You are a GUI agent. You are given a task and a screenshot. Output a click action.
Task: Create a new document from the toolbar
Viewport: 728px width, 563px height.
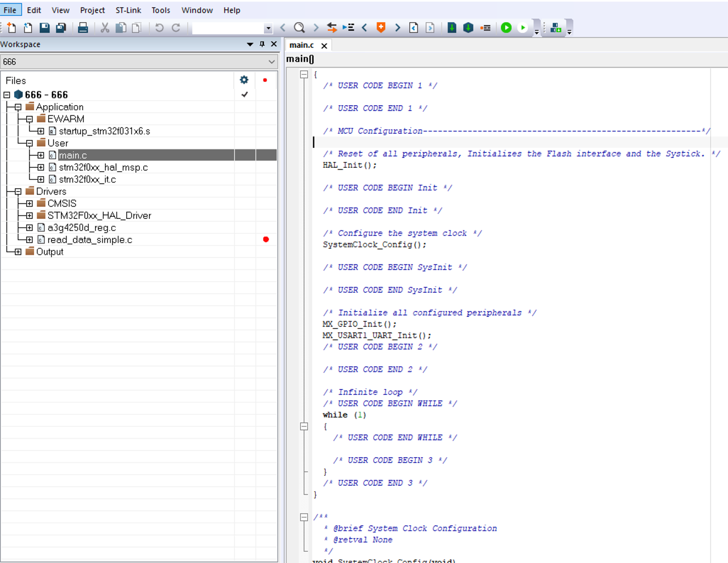tap(11, 27)
